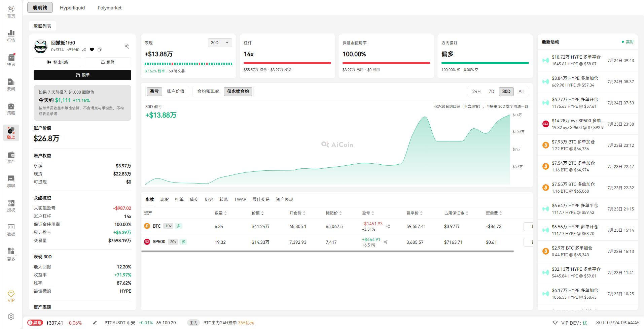Switch chart scope to 合约和现货
The image size is (644, 329).
point(208,91)
